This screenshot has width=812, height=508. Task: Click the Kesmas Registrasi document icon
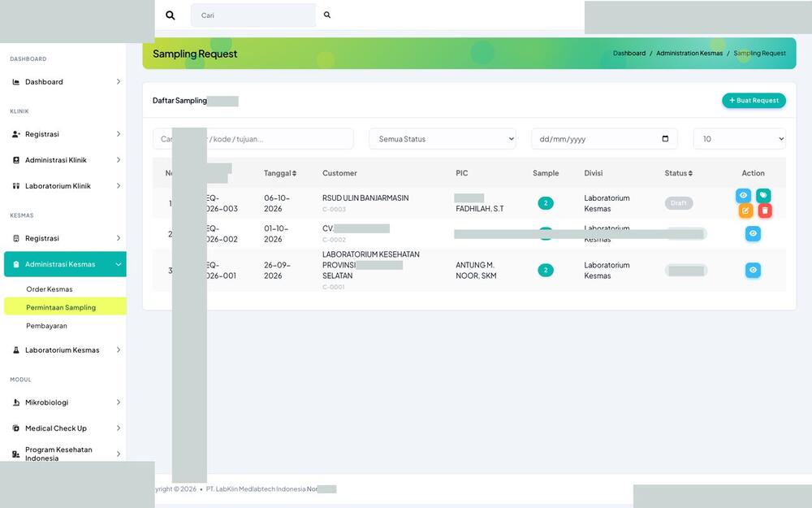pyautogui.click(x=16, y=238)
